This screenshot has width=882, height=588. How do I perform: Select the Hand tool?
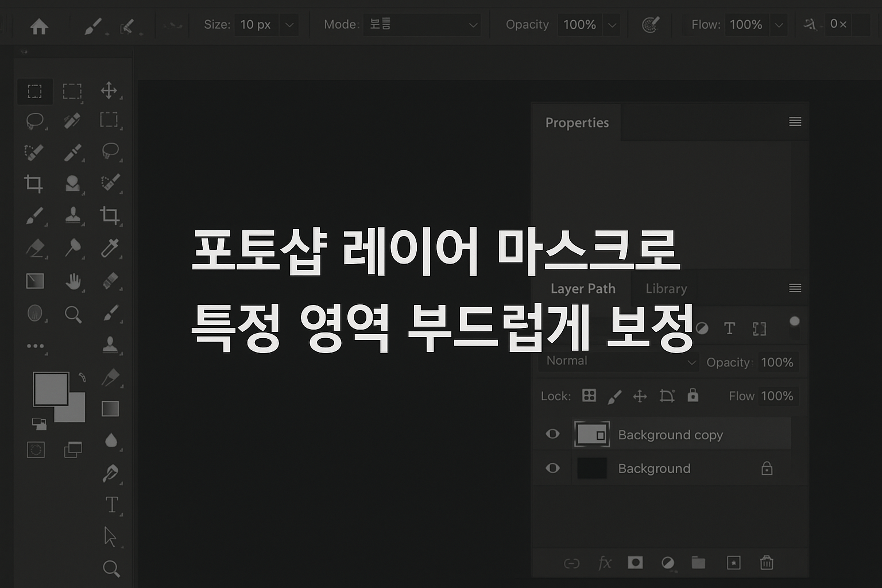pyautogui.click(x=73, y=281)
